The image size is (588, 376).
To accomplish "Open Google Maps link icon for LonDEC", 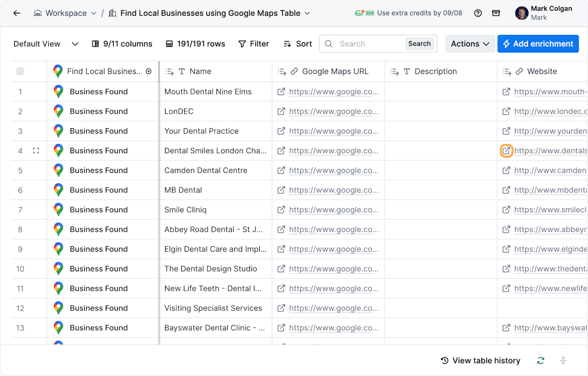I will pos(281,111).
